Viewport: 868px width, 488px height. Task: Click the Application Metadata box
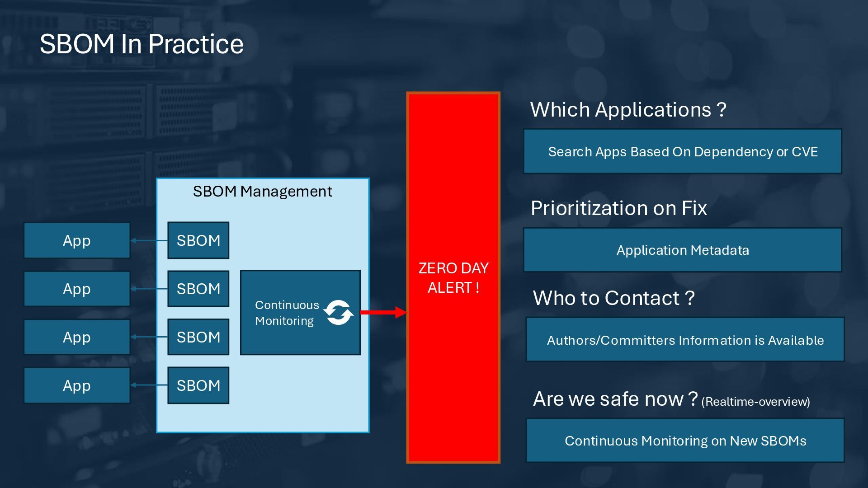tap(683, 250)
